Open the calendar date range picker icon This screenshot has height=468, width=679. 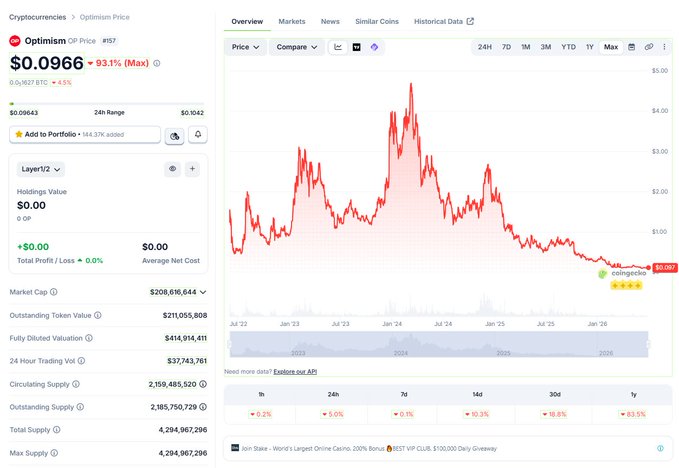coord(632,47)
